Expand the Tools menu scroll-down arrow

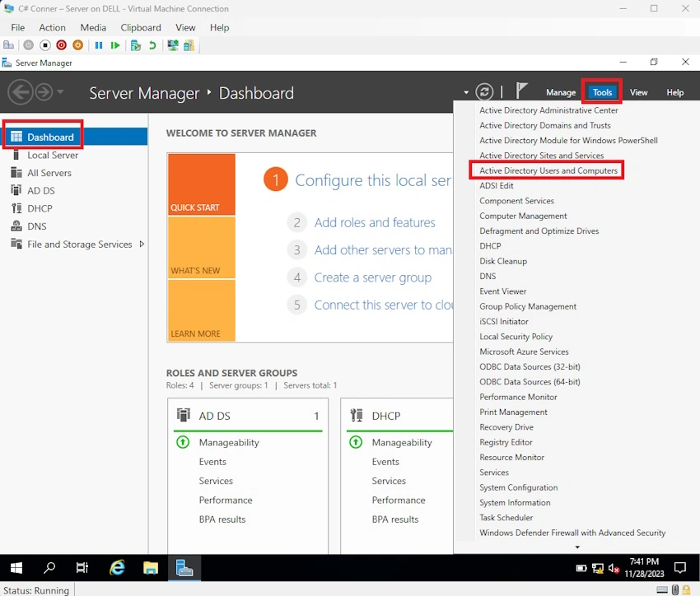pyautogui.click(x=576, y=547)
